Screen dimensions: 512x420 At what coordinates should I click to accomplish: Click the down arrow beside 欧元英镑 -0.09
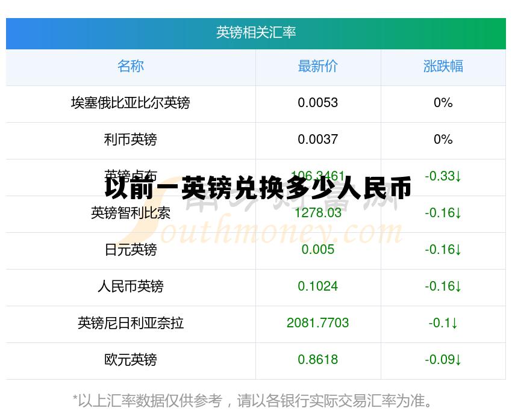[x=460, y=360]
